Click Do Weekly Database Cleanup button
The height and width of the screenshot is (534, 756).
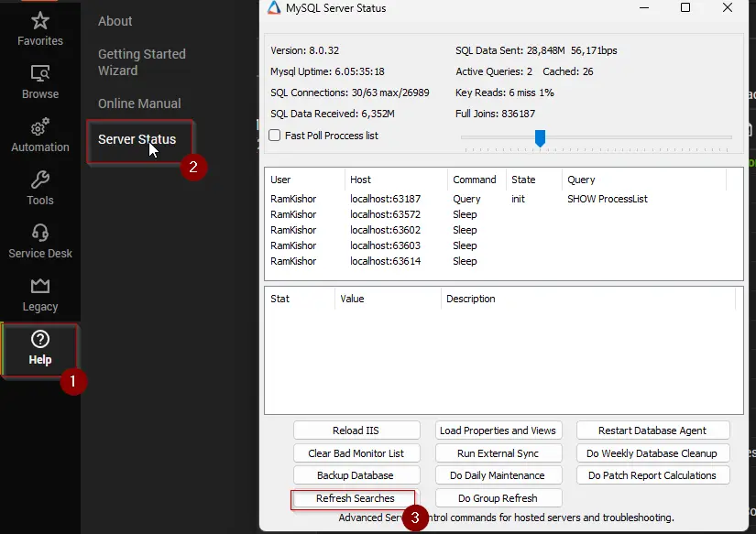[x=652, y=453]
